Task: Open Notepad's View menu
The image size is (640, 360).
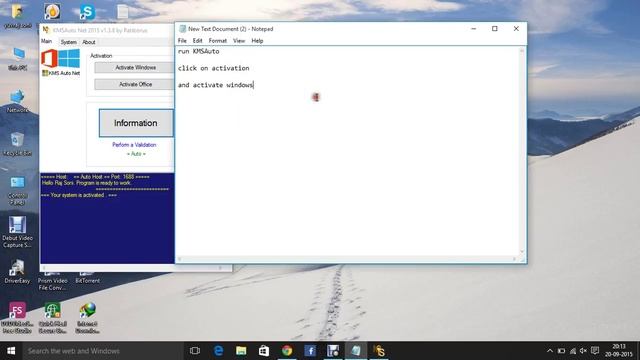Action: 239,41
